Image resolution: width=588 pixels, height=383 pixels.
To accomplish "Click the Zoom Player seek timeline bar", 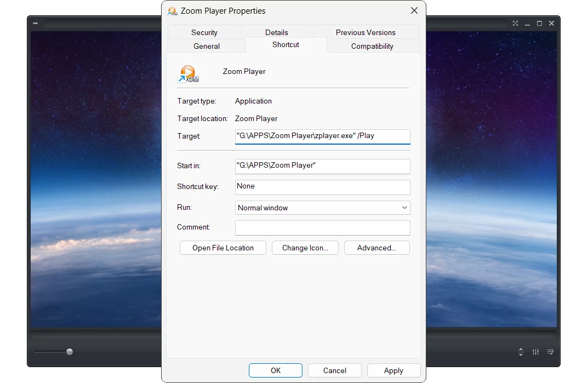I will 97,334.
